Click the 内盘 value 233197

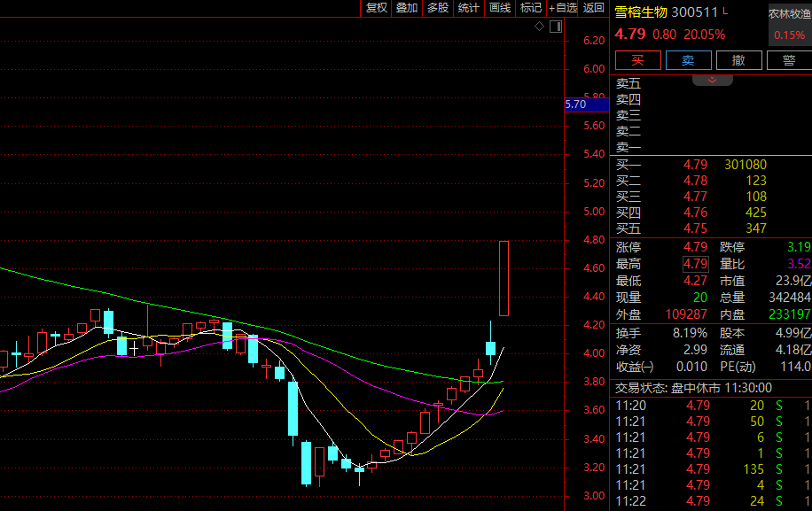pos(790,314)
